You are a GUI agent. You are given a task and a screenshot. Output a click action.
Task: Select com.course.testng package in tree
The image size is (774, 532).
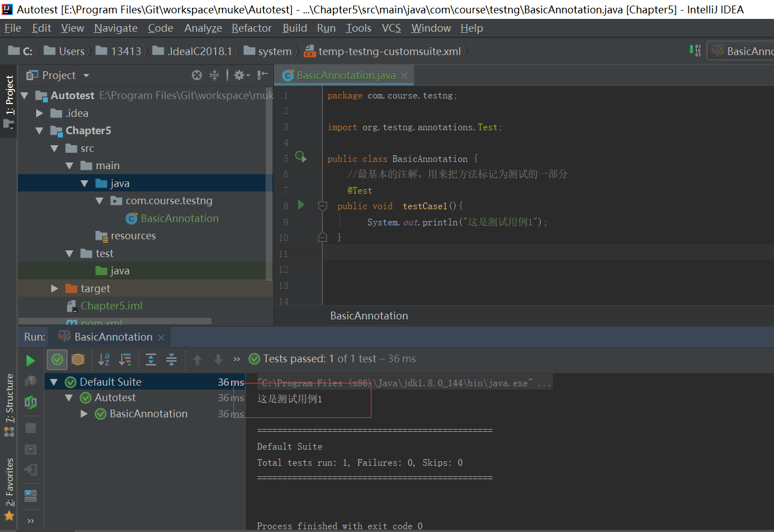169,201
